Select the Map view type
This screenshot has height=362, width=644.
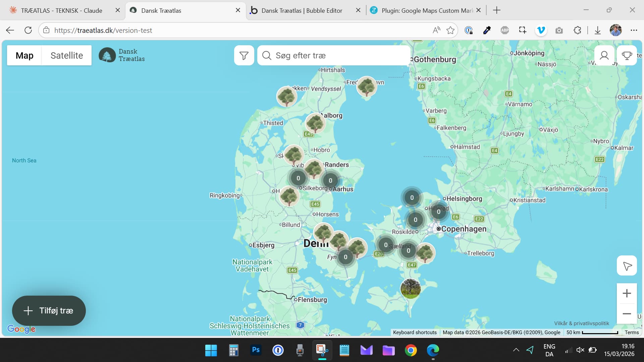24,55
